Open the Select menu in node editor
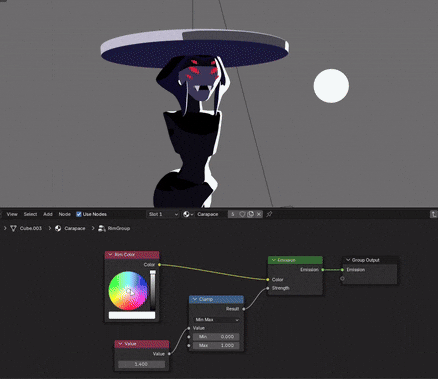The height and width of the screenshot is (379, 438). [x=30, y=214]
